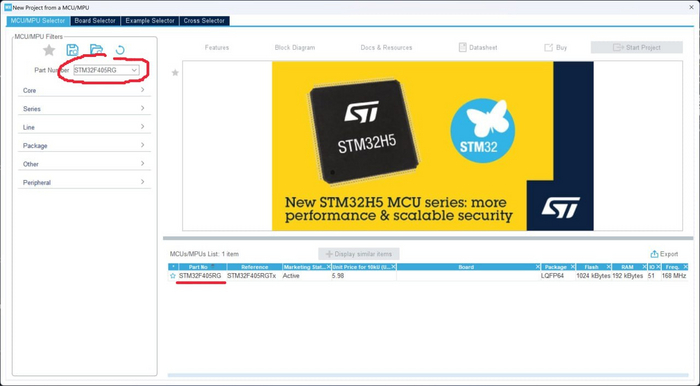
Task: Click the reset filters refresh icon
Action: click(x=120, y=50)
